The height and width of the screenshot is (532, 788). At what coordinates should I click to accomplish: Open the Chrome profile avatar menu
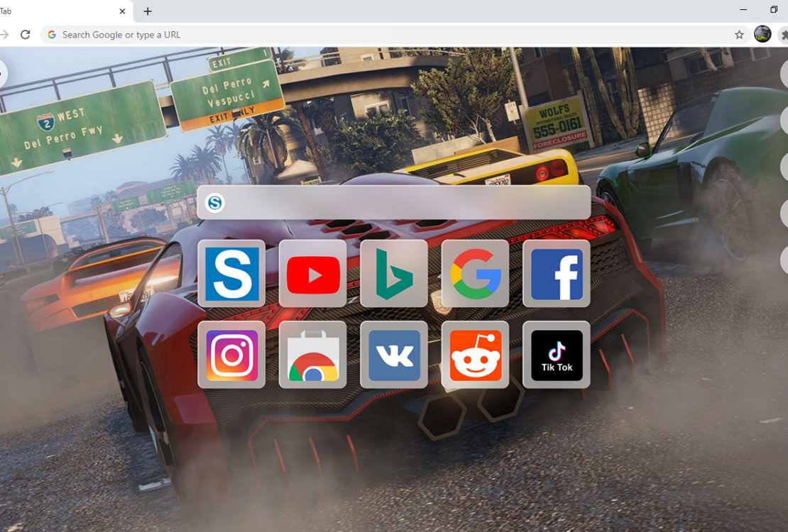point(762,34)
